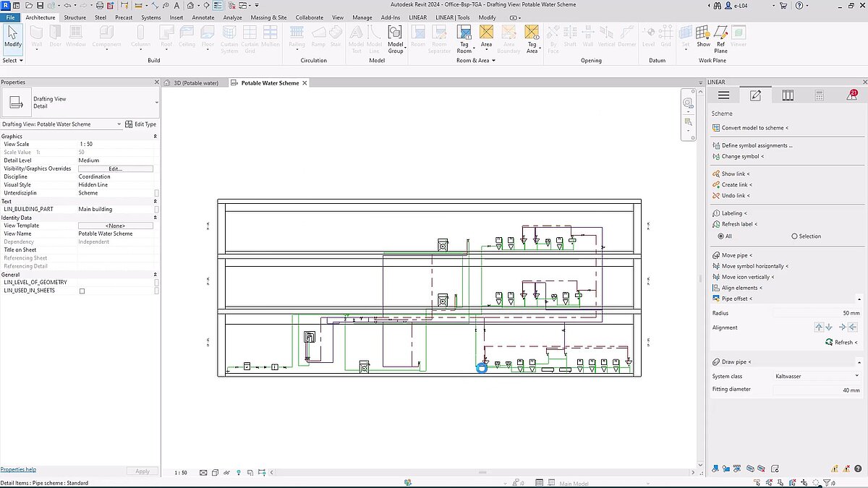The image size is (868, 488).
Task: Click Edit for Visibility/Graphics Overrides
Action: (x=115, y=168)
